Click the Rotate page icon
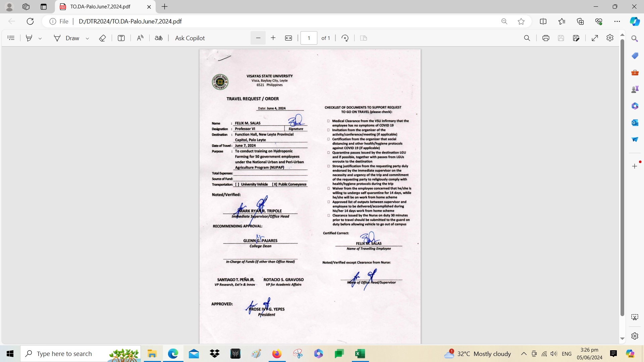The width and height of the screenshot is (644, 362). pyautogui.click(x=345, y=38)
